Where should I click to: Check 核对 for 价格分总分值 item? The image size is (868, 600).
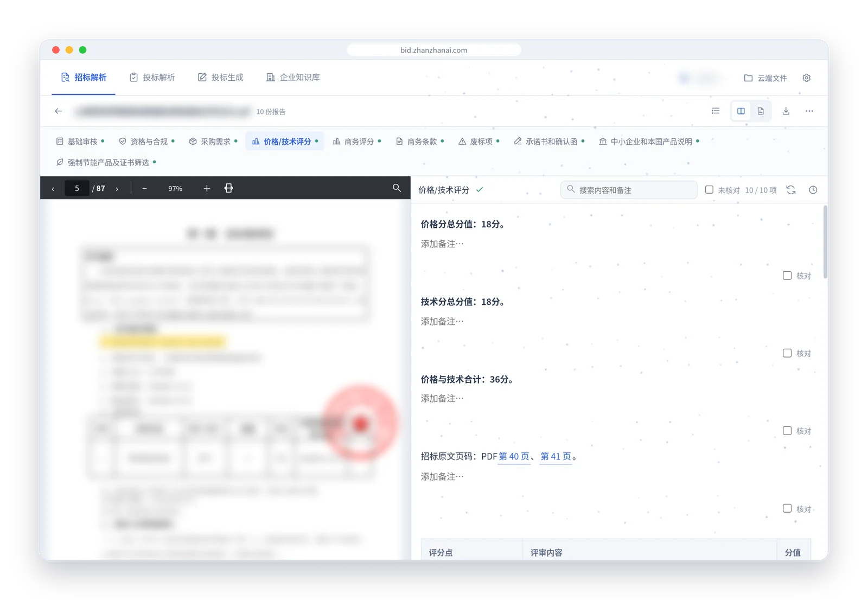(787, 276)
